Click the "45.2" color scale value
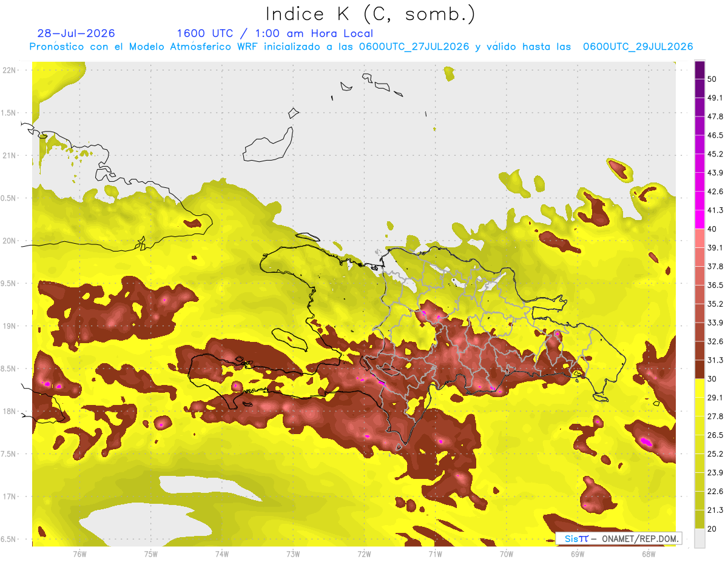 715,154
